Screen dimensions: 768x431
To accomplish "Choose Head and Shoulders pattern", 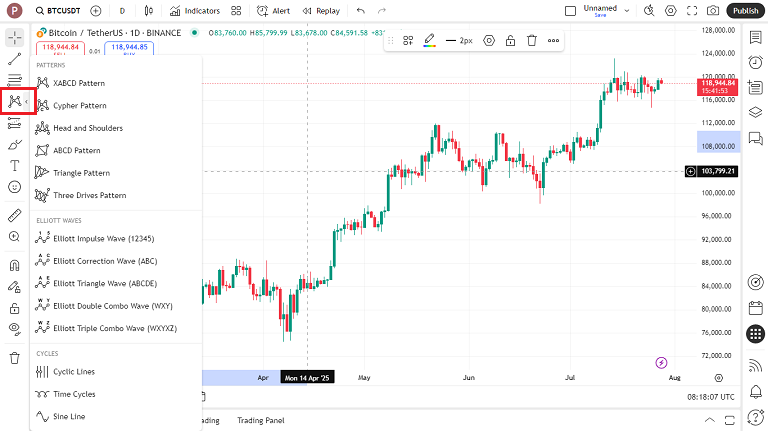I will pyautogui.click(x=87, y=128).
